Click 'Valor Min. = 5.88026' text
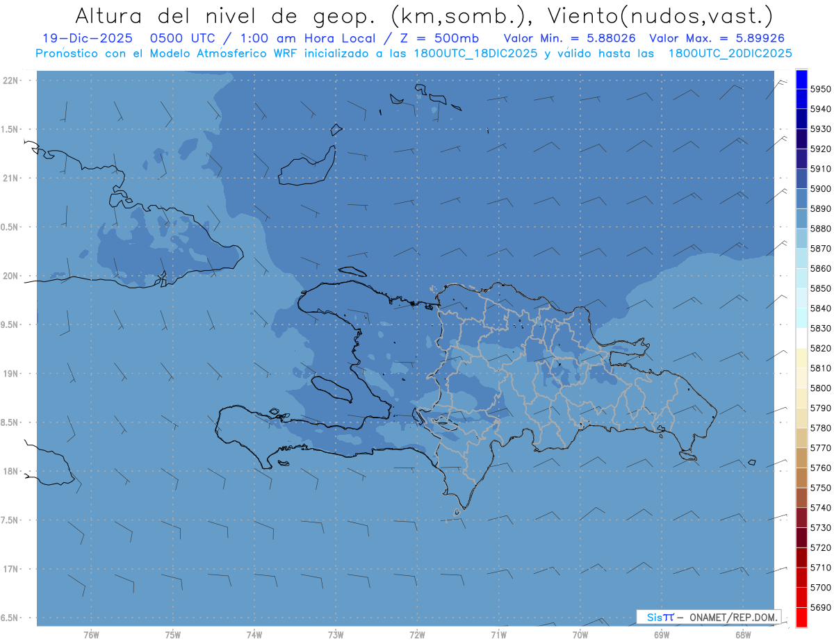The width and height of the screenshot is (834, 644). click(x=570, y=39)
